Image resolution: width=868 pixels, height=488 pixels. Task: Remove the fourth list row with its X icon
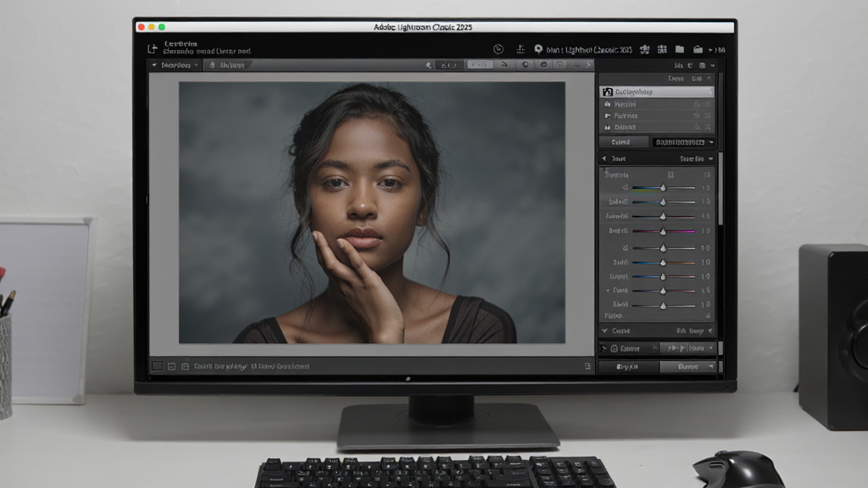point(708,127)
